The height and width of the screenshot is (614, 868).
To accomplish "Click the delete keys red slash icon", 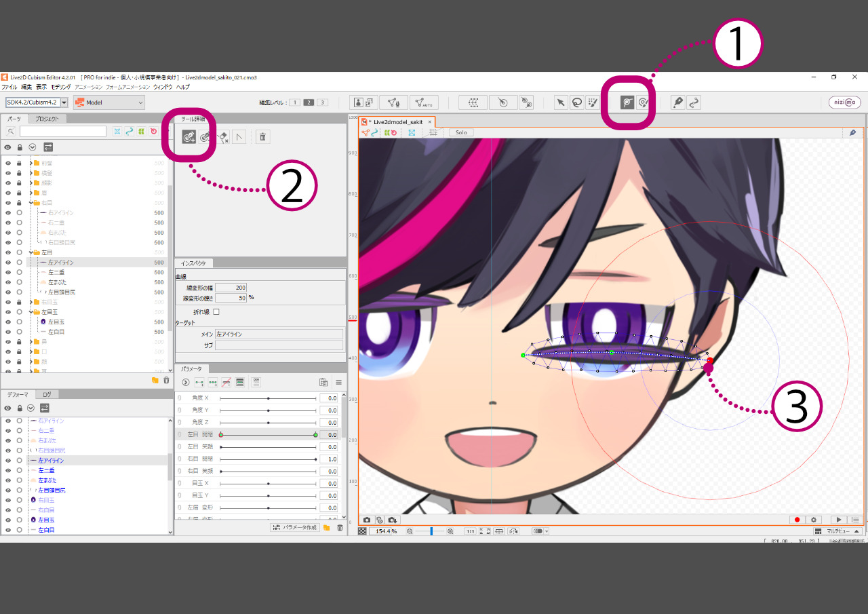I will click(x=226, y=383).
